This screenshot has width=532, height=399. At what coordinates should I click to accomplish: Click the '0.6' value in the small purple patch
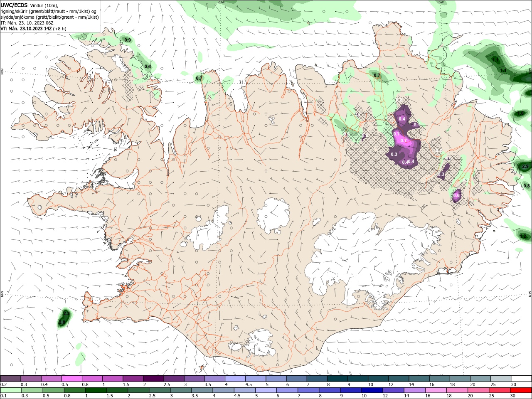[x=456, y=196]
